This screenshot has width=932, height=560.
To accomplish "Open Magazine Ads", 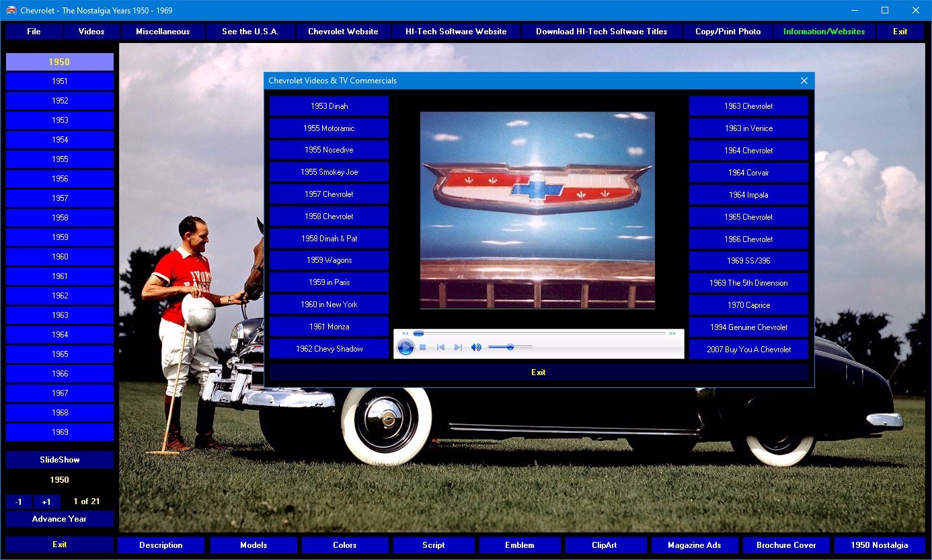I will pyautogui.click(x=695, y=545).
